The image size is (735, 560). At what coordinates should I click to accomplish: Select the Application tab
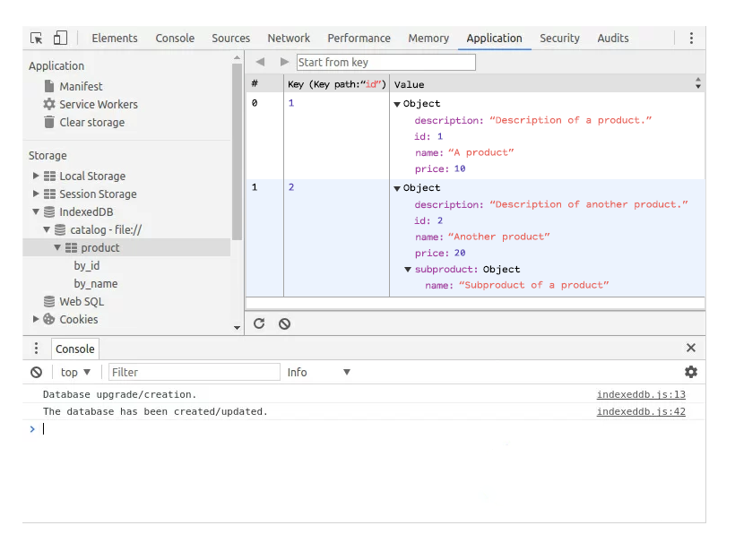(494, 38)
